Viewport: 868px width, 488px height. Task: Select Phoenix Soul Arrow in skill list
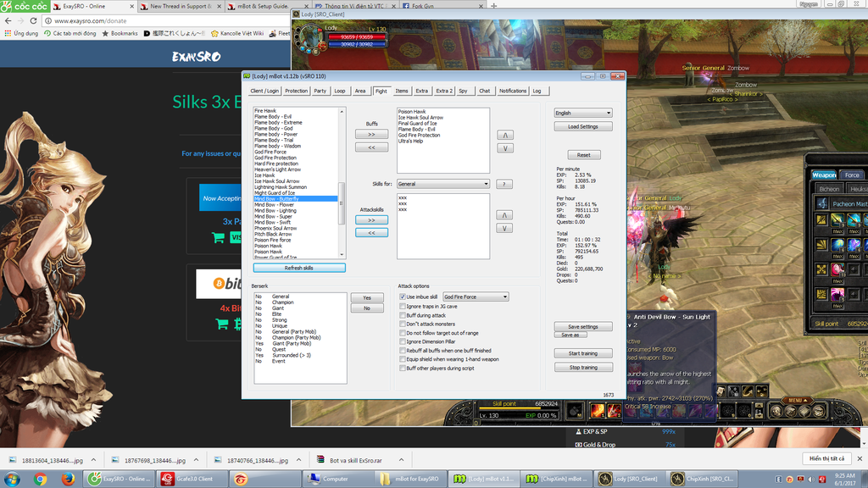[x=275, y=228]
